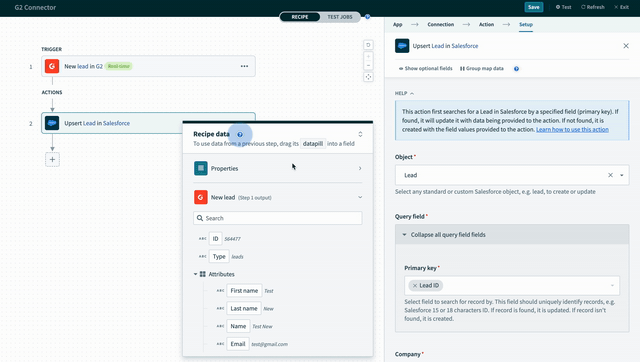Click the help icon next to Group map data
Viewport: 640px width, 362px height.
point(516,69)
